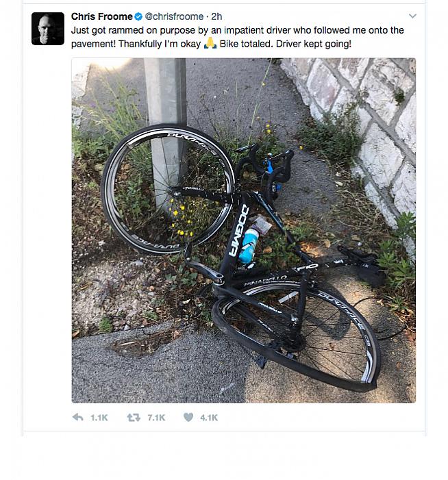
Task: Click the retweet arrows icon
Action: pyautogui.click(x=134, y=417)
